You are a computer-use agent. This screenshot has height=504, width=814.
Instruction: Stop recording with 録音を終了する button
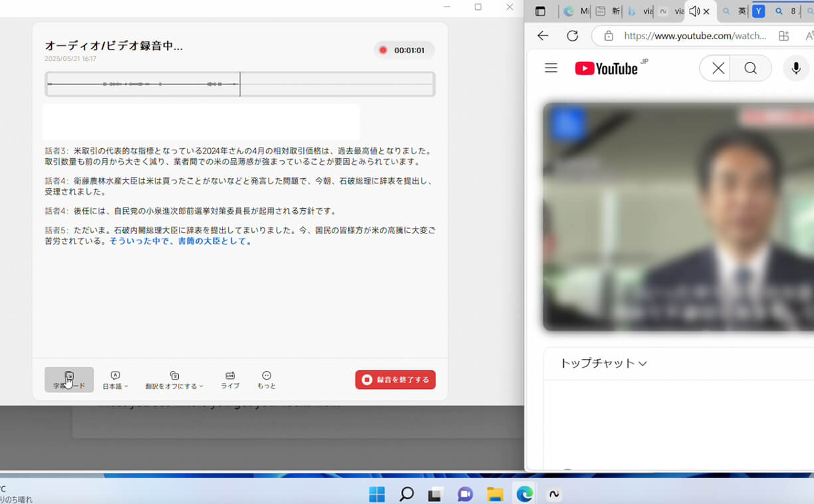pos(396,380)
